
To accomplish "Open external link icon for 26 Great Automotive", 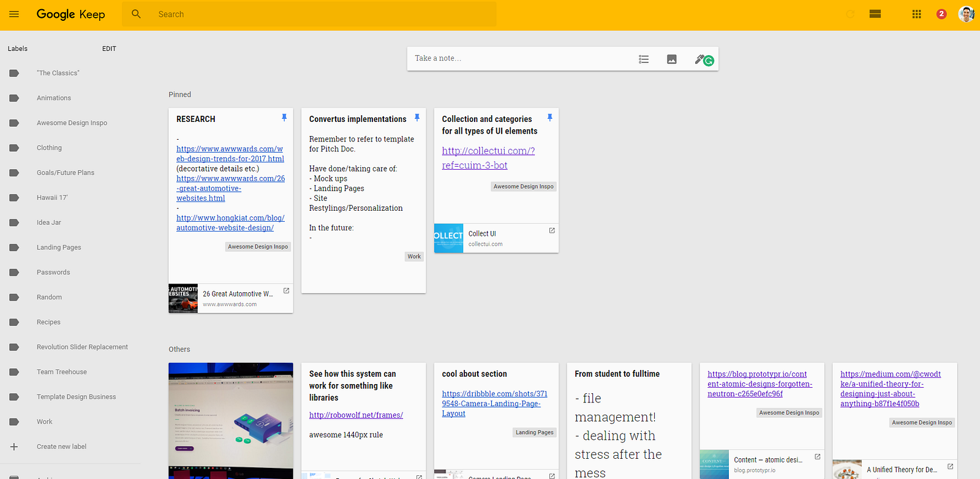I will [286, 291].
